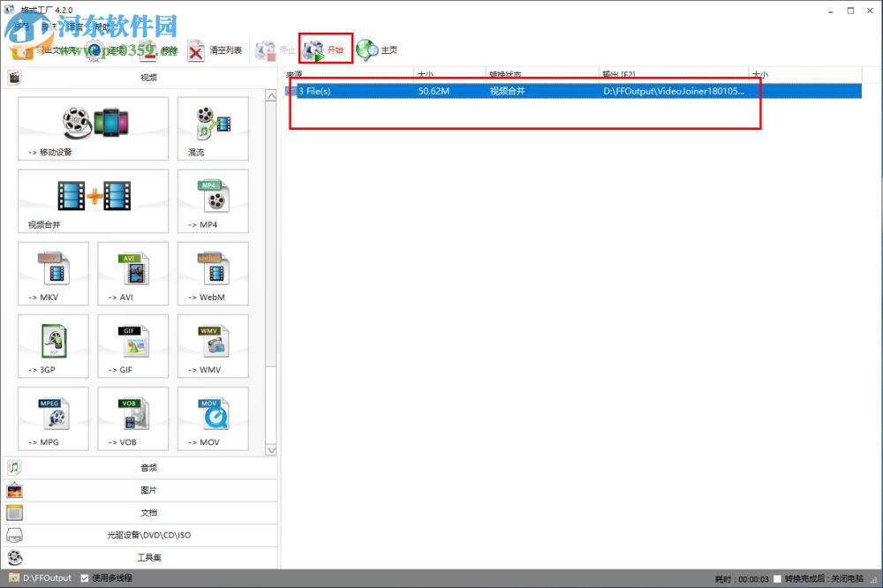The width and height of the screenshot is (883, 588).
Task: Toggle 转换完成后:关闭电脑 shutdown checkbox
Action: tap(778, 579)
